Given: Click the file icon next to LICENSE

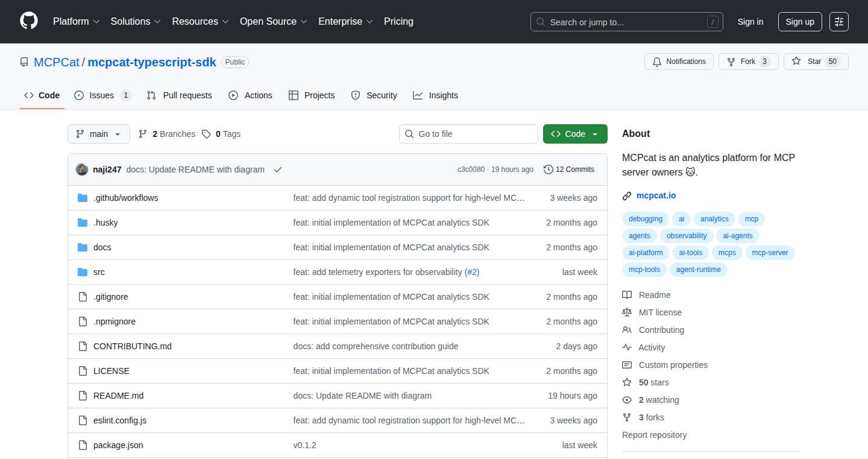Looking at the screenshot, I should (83, 371).
